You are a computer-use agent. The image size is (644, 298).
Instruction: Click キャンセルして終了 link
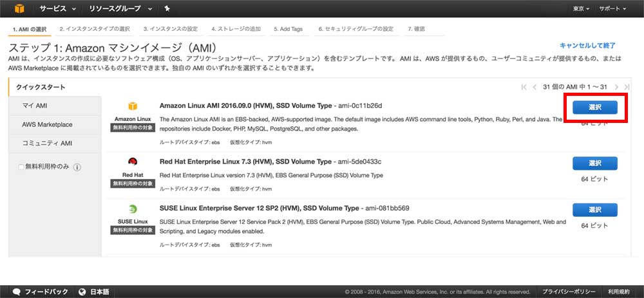[x=587, y=45]
